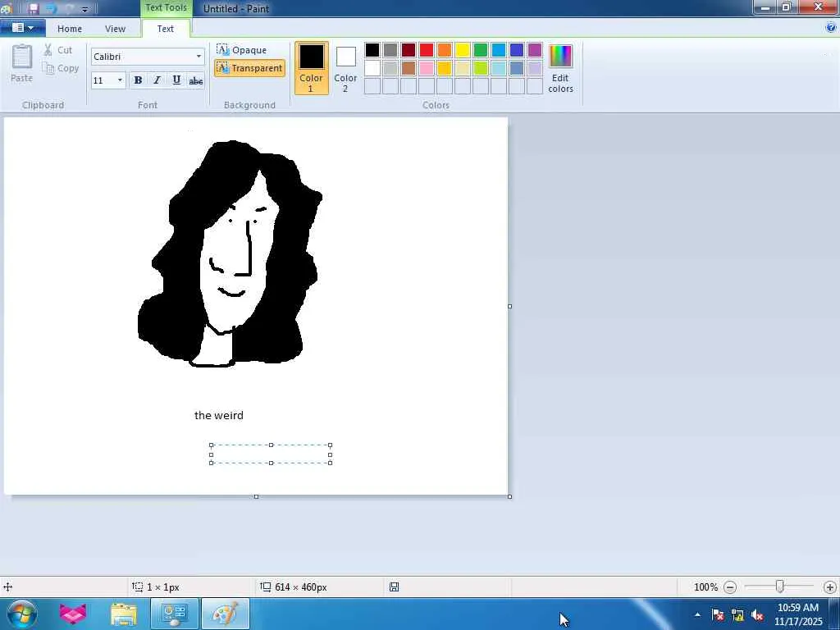Click the Paste clipboard icon

coord(22,64)
